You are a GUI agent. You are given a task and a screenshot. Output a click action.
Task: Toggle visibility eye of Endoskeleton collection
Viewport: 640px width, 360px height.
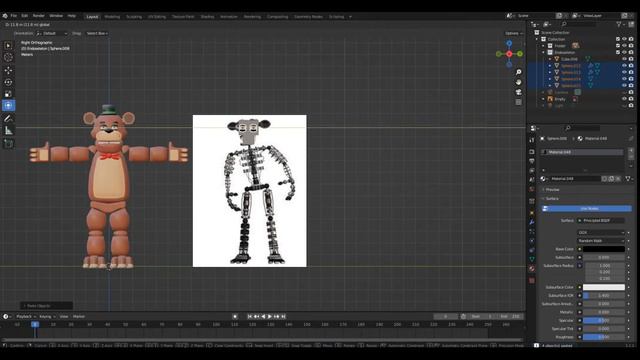(x=624, y=52)
